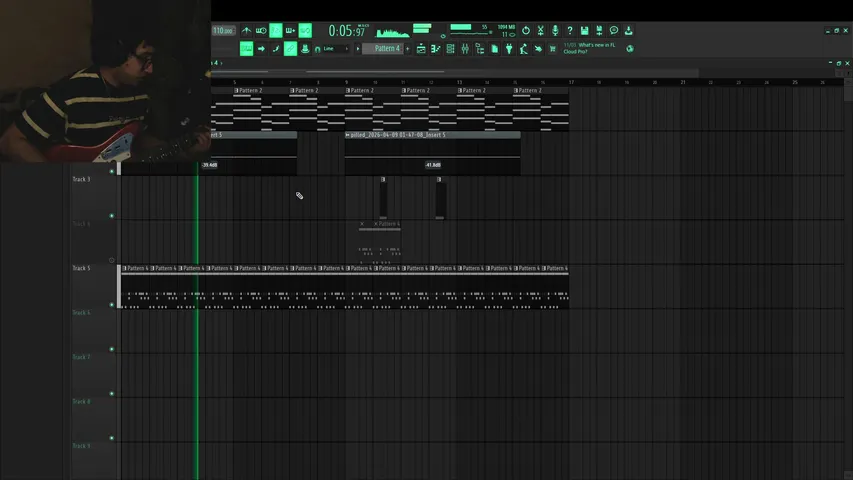Add new pattern with plus button
This screenshot has width=853, height=480.
click(x=408, y=48)
